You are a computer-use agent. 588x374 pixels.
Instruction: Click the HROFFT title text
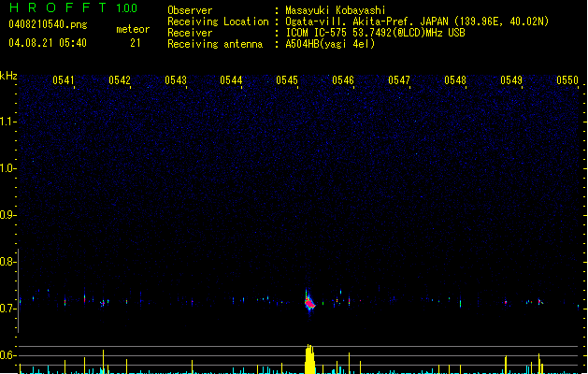point(58,7)
